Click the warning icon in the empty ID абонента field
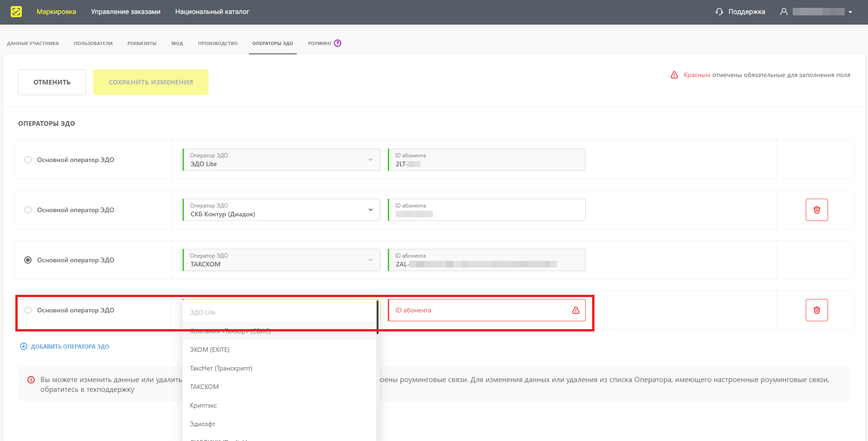 pyautogui.click(x=576, y=310)
